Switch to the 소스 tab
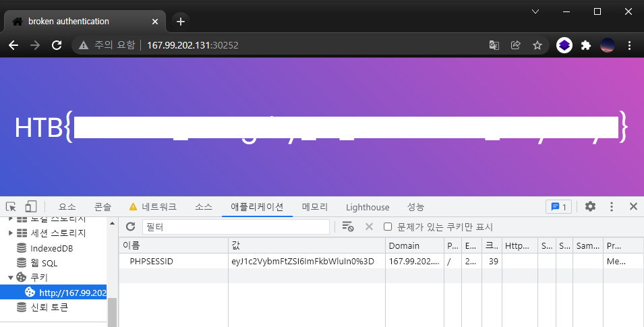The width and height of the screenshot is (644, 327). 203,207
